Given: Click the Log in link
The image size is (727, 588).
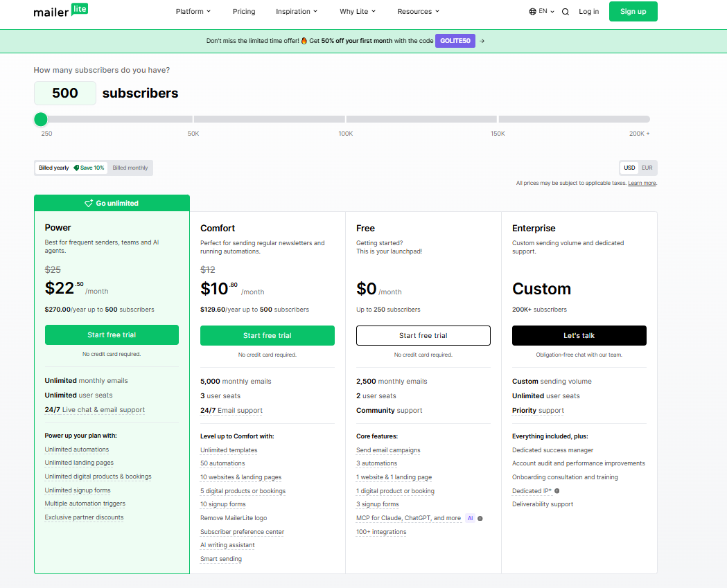Looking at the screenshot, I should (x=589, y=12).
